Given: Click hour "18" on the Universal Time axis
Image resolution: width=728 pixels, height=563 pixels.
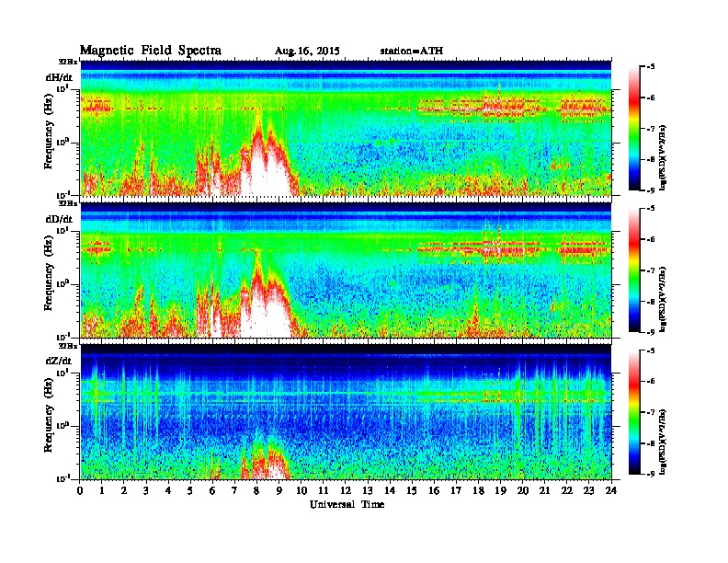Looking at the screenshot, I should (x=478, y=491).
